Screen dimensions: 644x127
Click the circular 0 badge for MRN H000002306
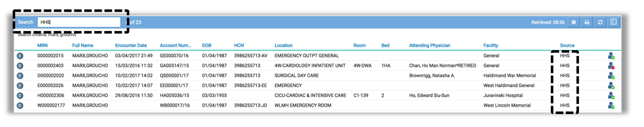point(20,96)
